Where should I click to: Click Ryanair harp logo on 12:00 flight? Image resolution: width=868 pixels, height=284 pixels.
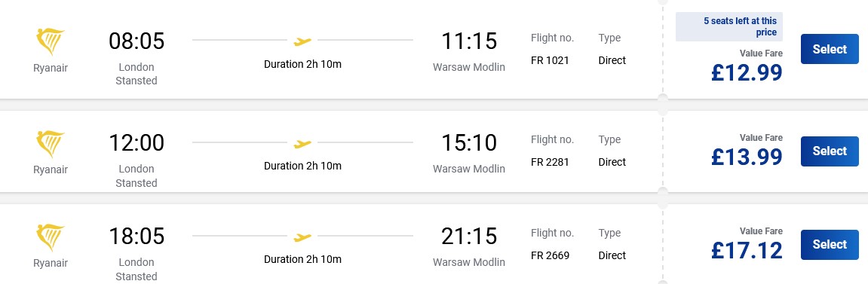click(x=51, y=144)
